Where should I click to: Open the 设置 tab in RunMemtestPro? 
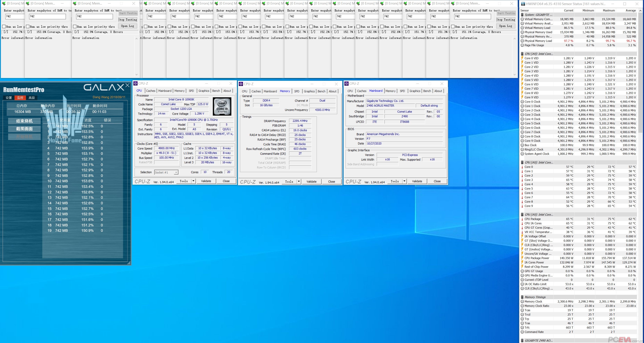(9, 98)
